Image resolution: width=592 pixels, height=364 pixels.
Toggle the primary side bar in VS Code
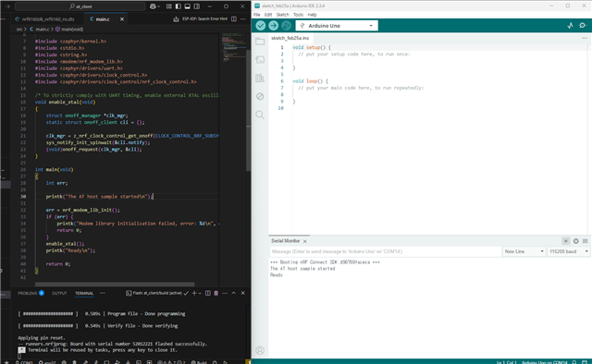coord(179,6)
